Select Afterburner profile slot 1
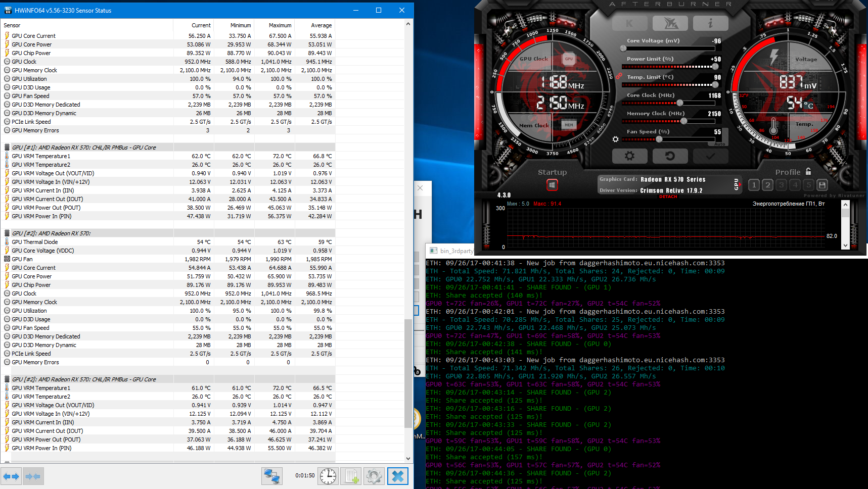The image size is (868, 489). 754,185
